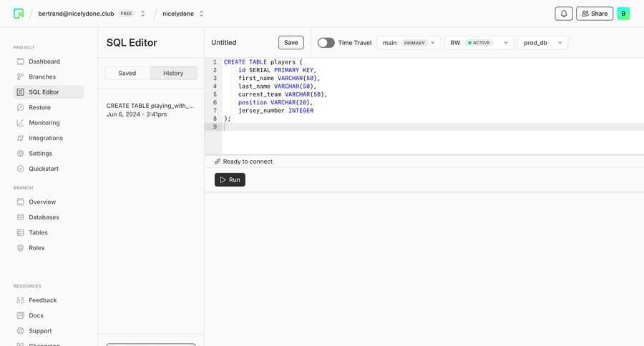
Task: Click the FREE plan badge
Action: 127,14
